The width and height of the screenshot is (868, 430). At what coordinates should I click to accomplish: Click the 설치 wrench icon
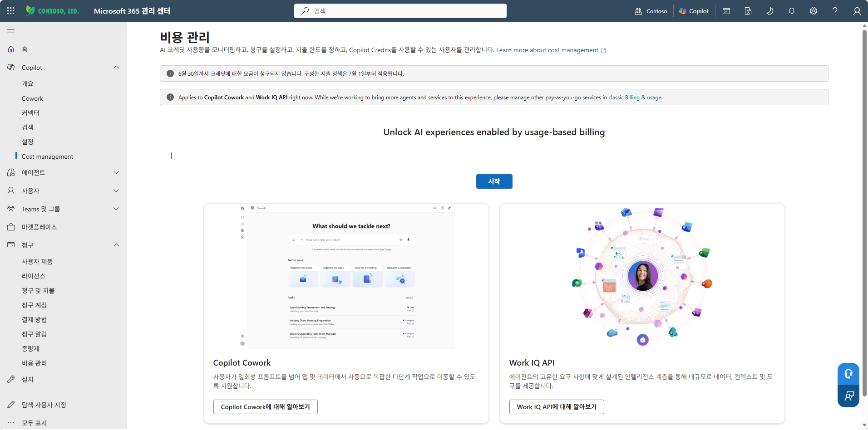pyautogui.click(x=11, y=379)
